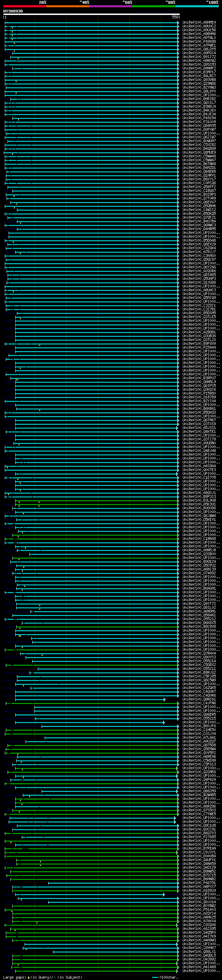The width and height of the screenshot is (222, 980).
Task: Select the UniRef100_O74892 label
Action: click(199, 573)
